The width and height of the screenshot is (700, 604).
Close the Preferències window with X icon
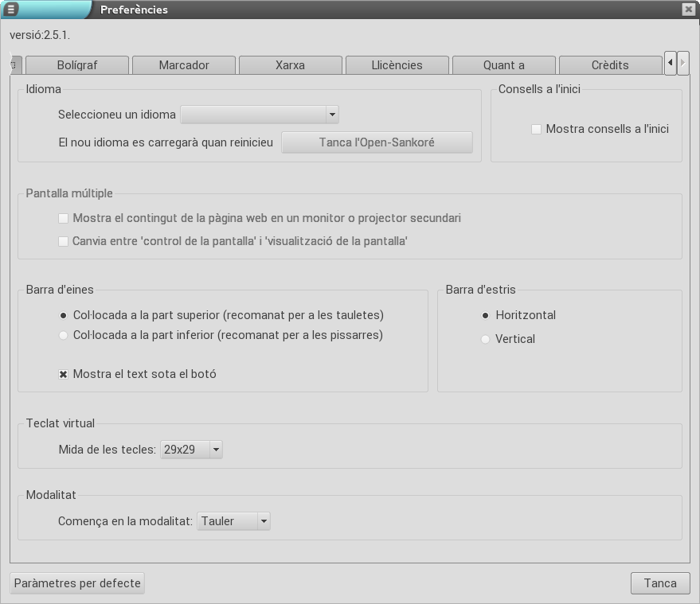click(x=688, y=10)
